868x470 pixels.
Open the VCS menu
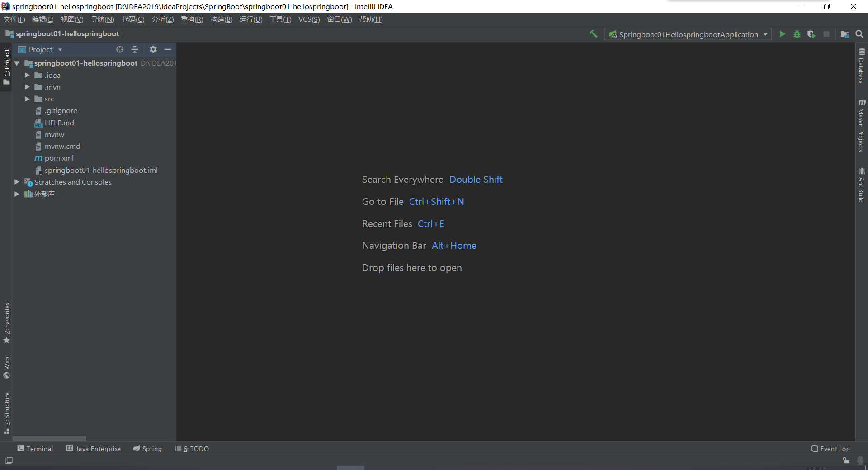click(x=309, y=19)
